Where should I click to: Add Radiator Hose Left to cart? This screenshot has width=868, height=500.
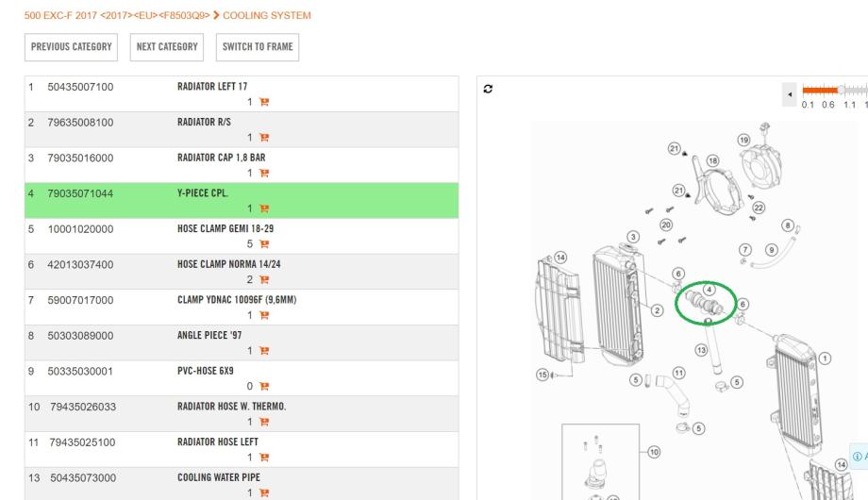click(x=264, y=458)
